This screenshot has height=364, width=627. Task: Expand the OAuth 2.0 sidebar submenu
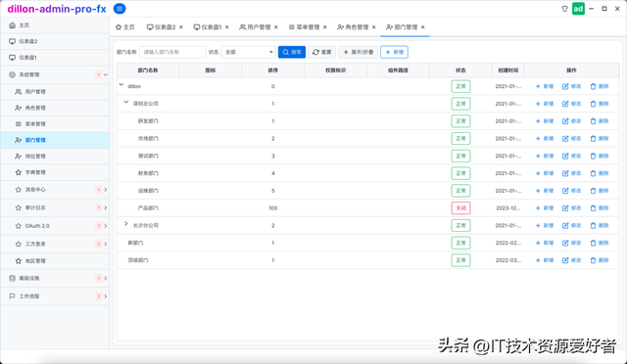point(106,226)
